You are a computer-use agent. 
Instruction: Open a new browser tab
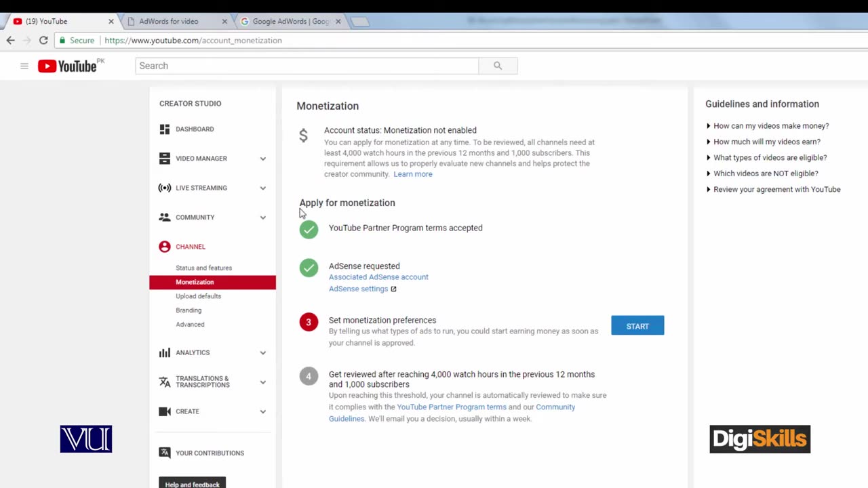(360, 22)
